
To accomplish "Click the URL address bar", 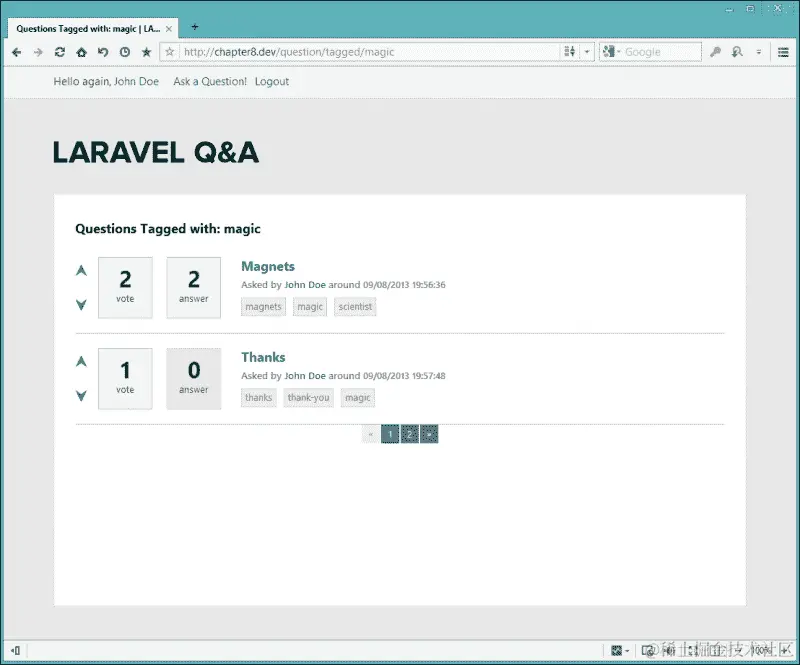I will tap(370, 52).
